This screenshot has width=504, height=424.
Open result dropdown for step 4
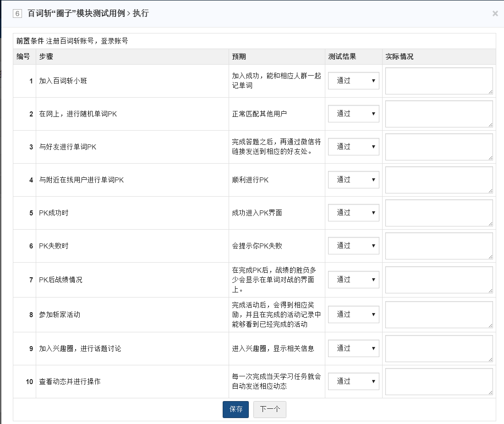coord(353,180)
